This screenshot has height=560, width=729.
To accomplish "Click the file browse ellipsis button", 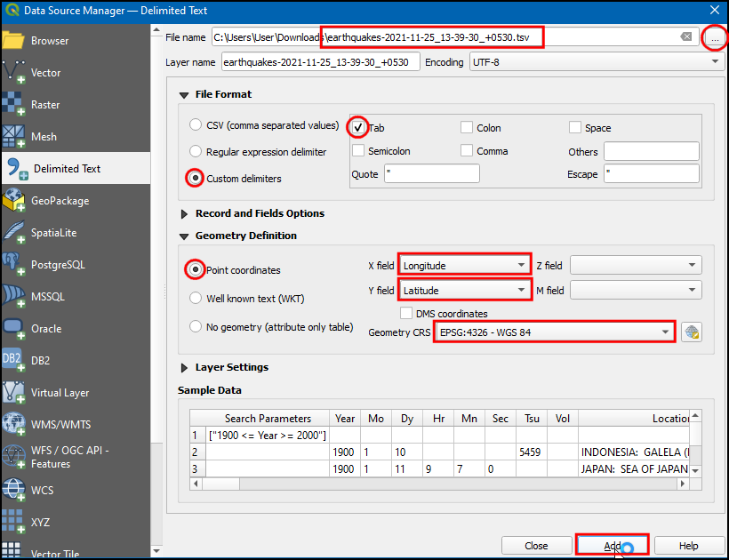I will pyautogui.click(x=714, y=37).
